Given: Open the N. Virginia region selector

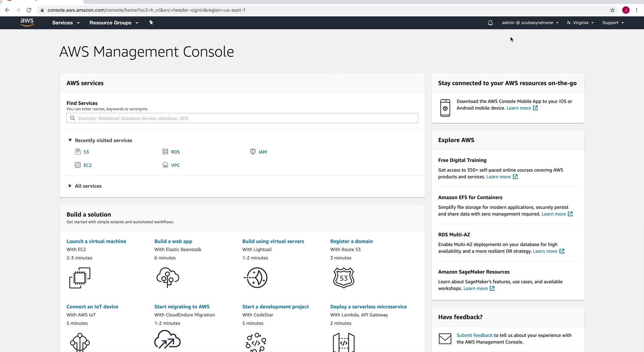Looking at the screenshot, I should [581, 23].
